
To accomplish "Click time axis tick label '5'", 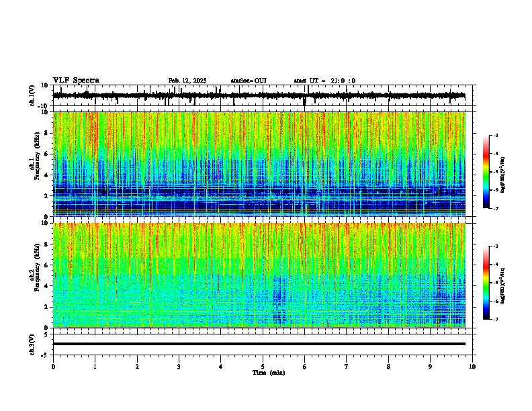I will click(x=263, y=367).
